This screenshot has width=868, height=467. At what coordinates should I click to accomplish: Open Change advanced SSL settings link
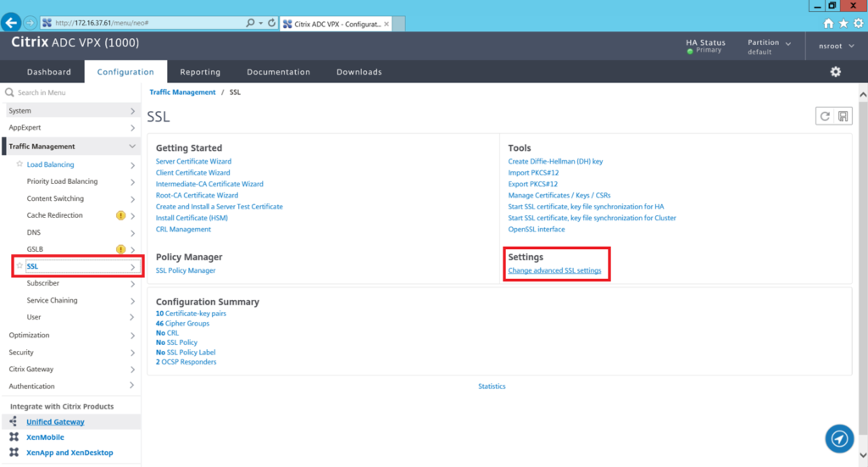point(554,270)
